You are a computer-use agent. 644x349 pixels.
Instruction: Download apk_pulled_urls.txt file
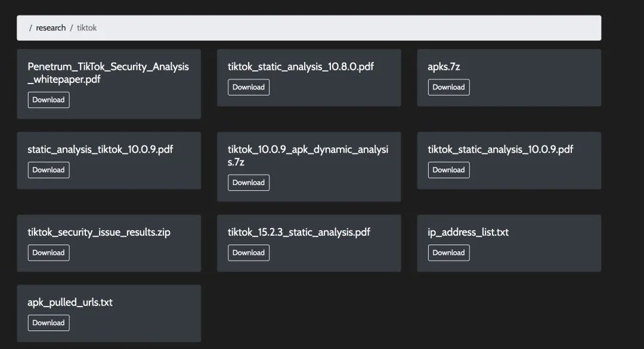[x=48, y=323]
